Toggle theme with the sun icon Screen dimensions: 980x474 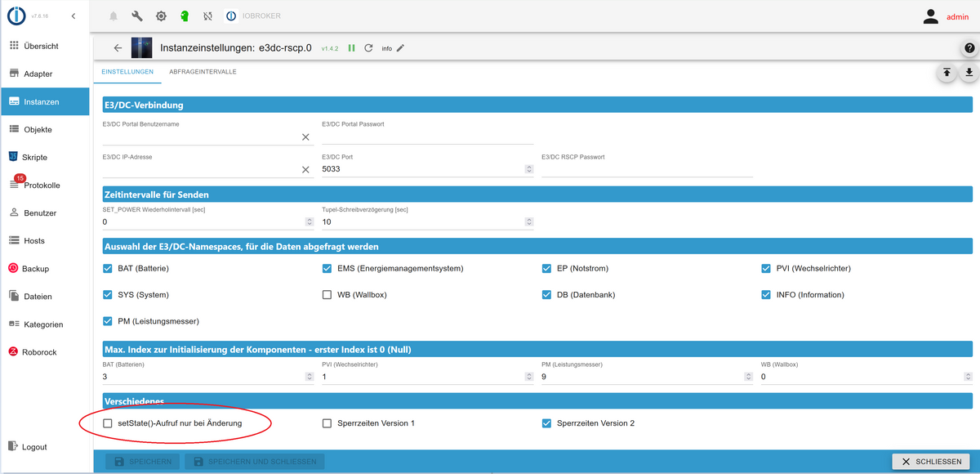[x=161, y=16]
